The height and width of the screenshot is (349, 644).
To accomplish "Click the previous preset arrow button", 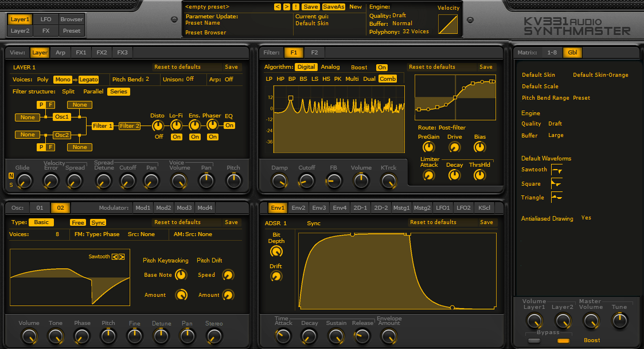I will coord(277,7).
